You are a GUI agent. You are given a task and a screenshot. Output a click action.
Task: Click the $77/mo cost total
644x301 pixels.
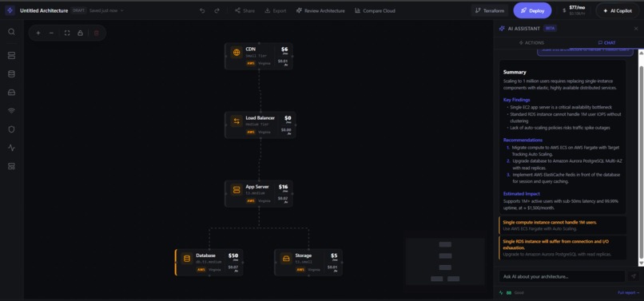tap(577, 8)
